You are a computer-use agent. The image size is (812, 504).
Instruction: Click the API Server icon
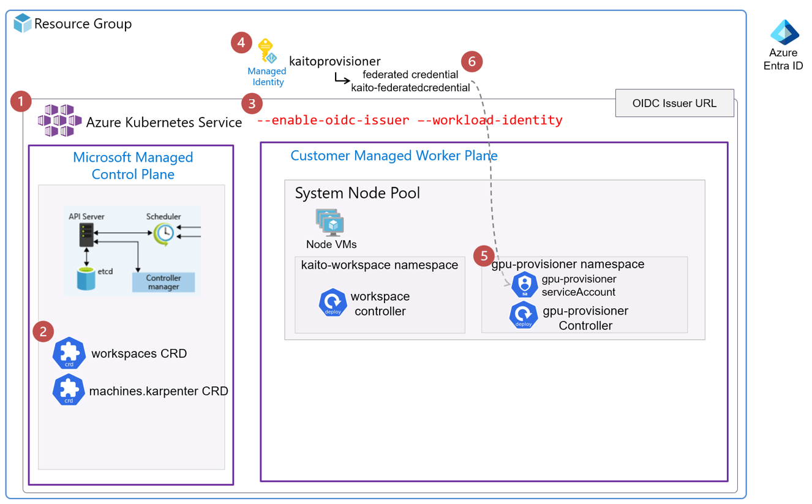coord(86,235)
